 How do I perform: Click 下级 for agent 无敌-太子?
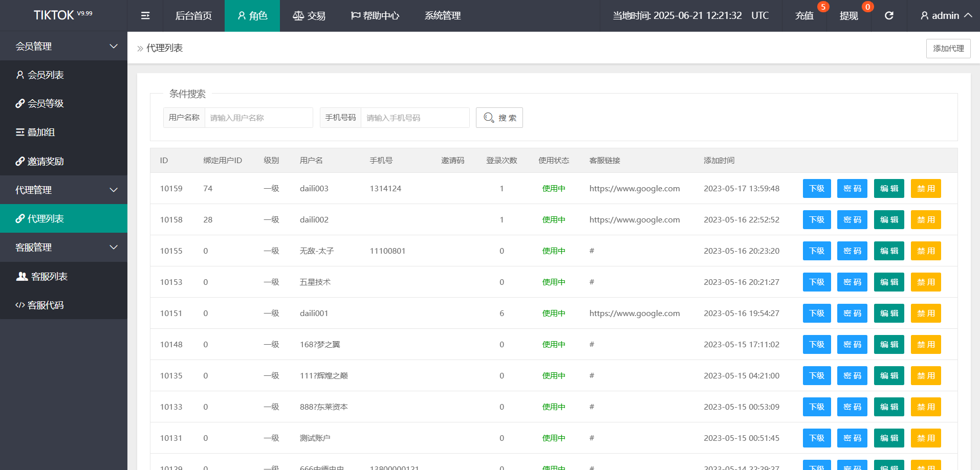(817, 251)
